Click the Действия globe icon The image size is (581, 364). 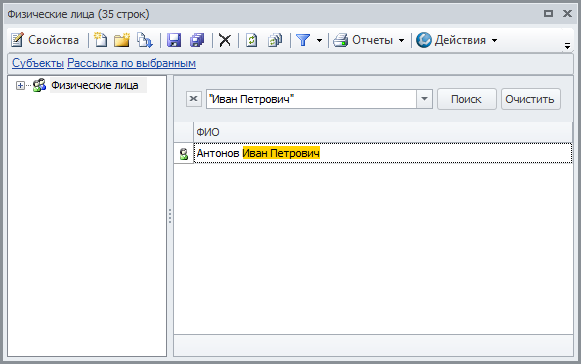pos(424,40)
